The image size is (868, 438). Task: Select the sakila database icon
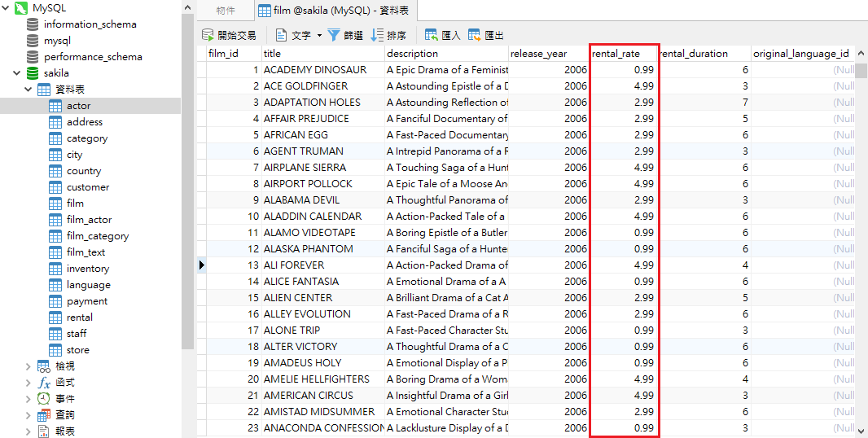click(33, 73)
